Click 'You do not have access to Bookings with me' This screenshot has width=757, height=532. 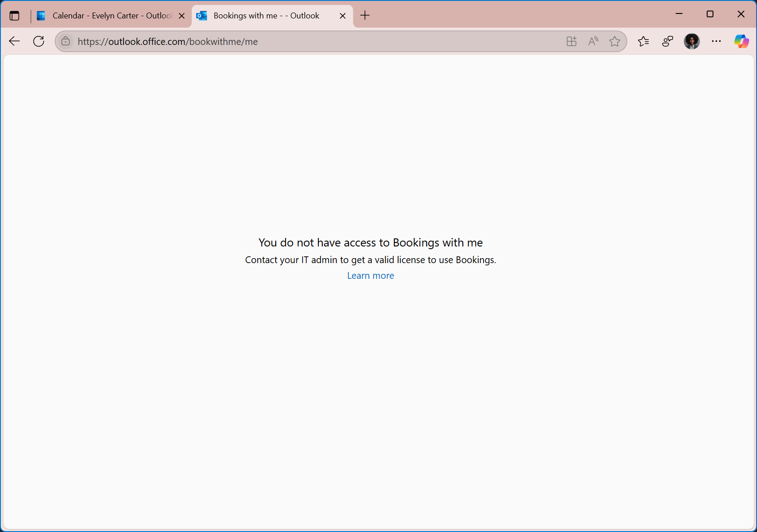click(370, 242)
